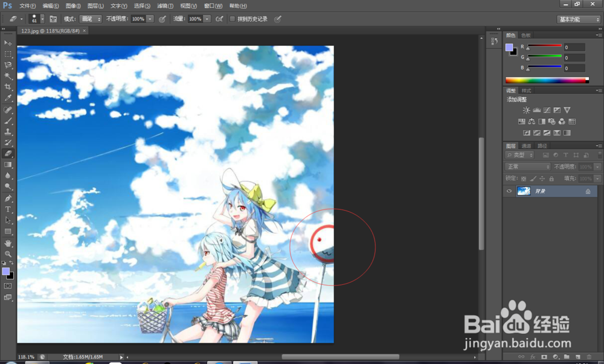This screenshot has height=364, width=604.
Task: Switch to the 样式 tab
Action: pos(526,91)
